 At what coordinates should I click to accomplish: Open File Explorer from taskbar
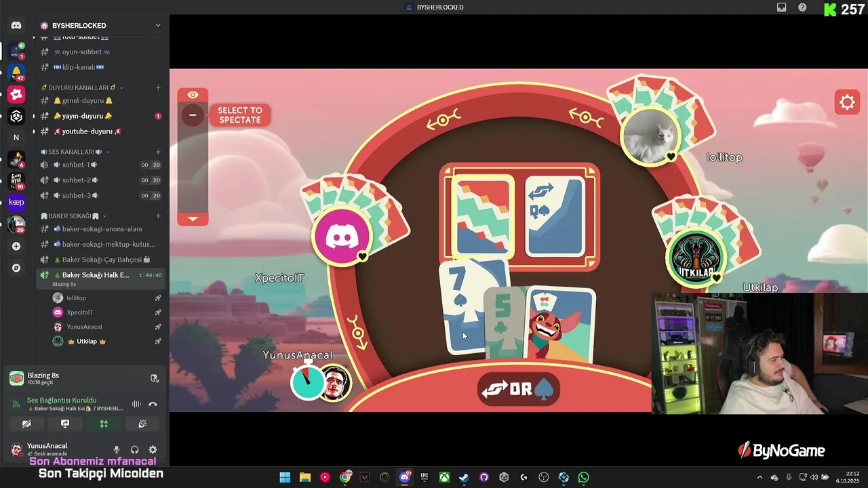305,477
